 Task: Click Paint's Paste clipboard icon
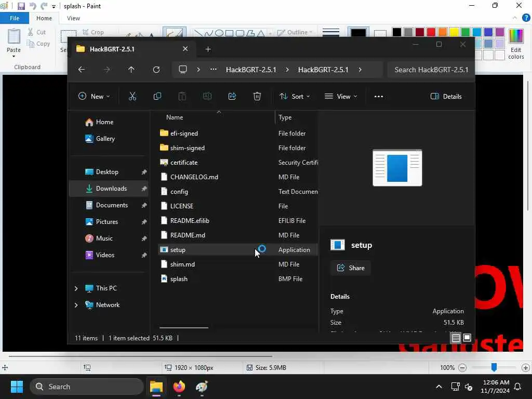tap(14, 36)
